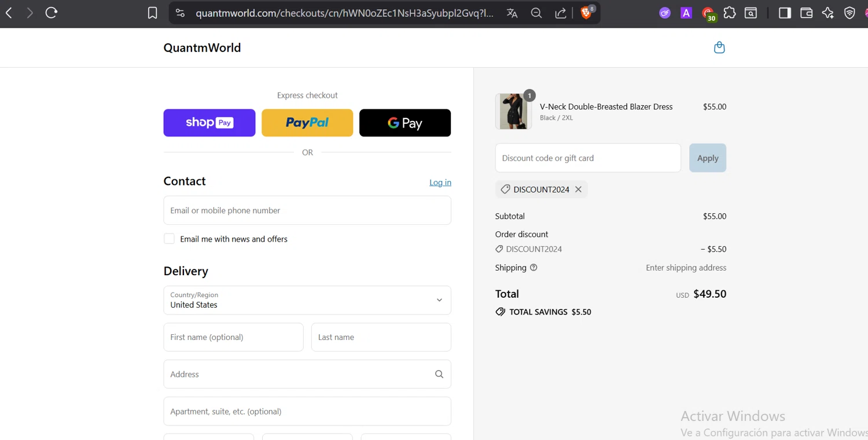The image size is (868, 440).
Task: Click the 'V-Neck Double-Breasted Blazer Dress' title
Action: tap(606, 106)
